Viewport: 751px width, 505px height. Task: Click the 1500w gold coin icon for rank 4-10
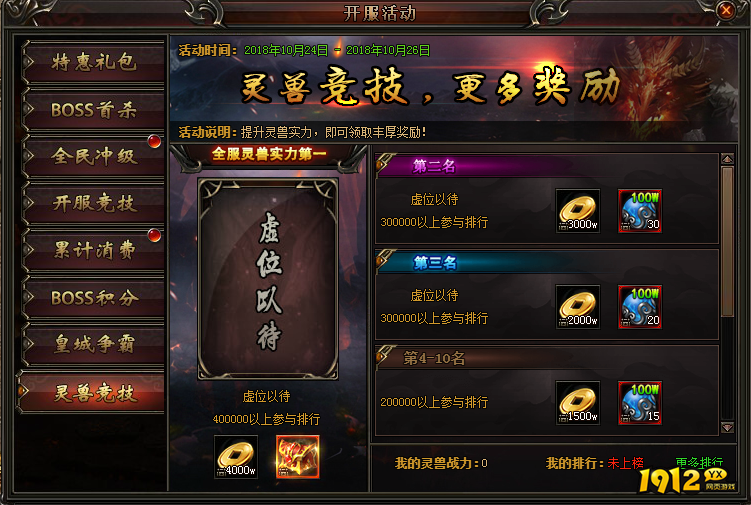click(x=578, y=402)
